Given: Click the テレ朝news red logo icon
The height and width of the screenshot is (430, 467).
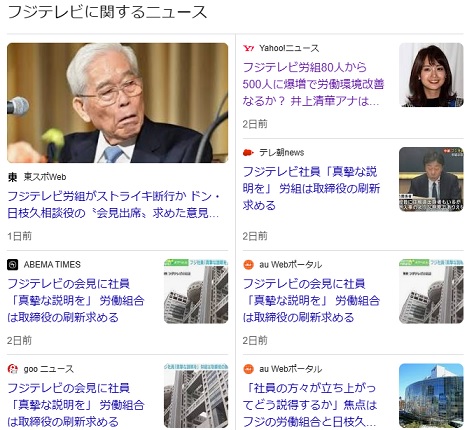Looking at the screenshot, I should tap(248, 153).
